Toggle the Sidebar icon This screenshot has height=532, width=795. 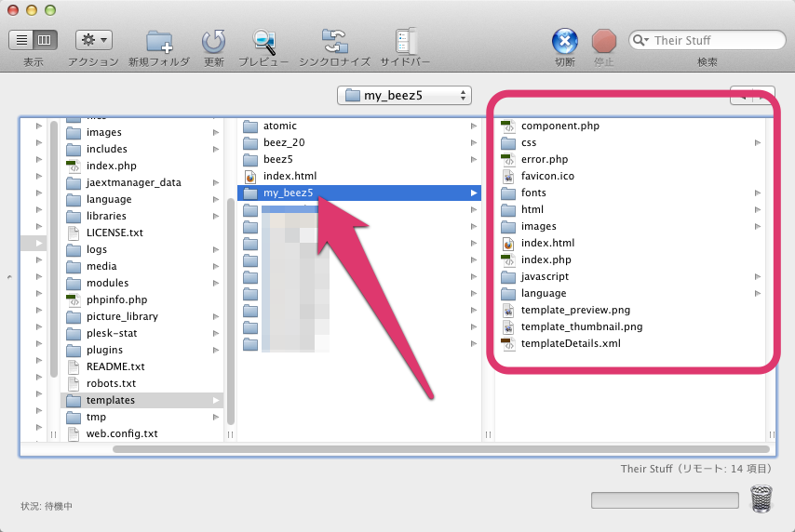tap(405, 41)
